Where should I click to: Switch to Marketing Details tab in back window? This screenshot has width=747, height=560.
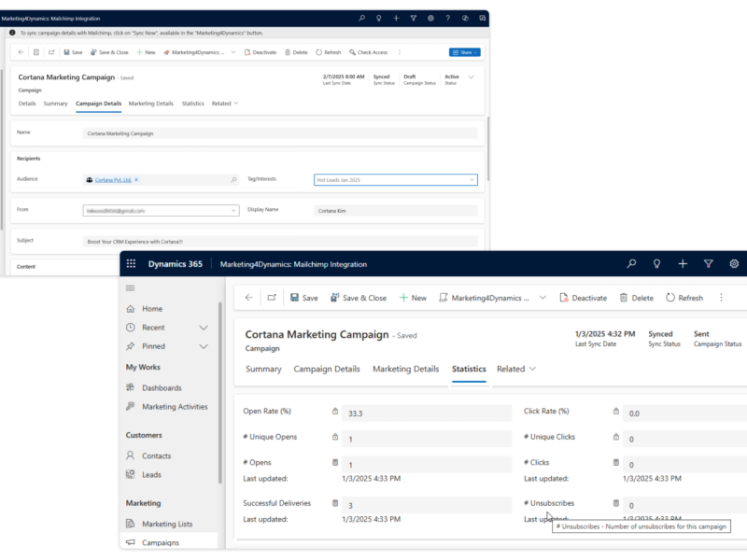pos(151,104)
